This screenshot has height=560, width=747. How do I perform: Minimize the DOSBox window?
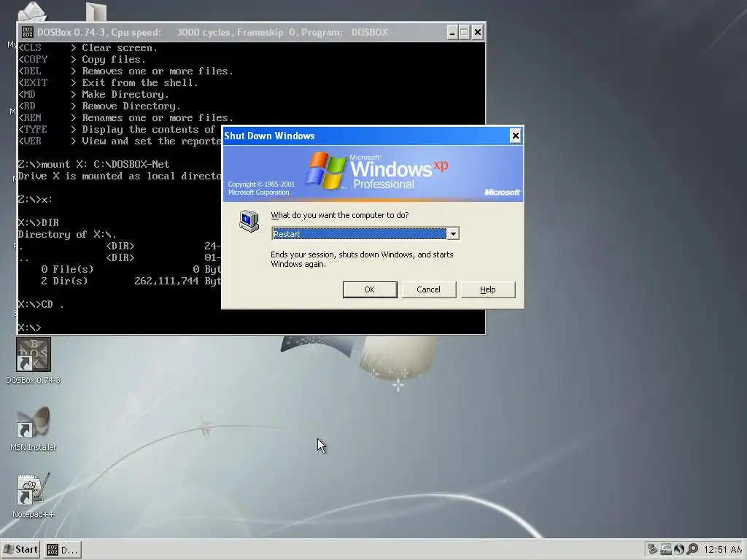coord(452,32)
